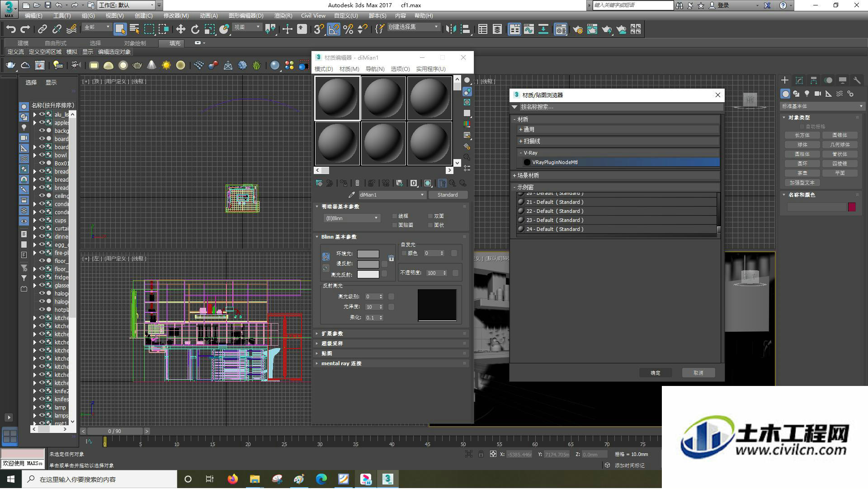The image size is (868, 489).
Task: Open the Mirror tool
Action: 451,29
